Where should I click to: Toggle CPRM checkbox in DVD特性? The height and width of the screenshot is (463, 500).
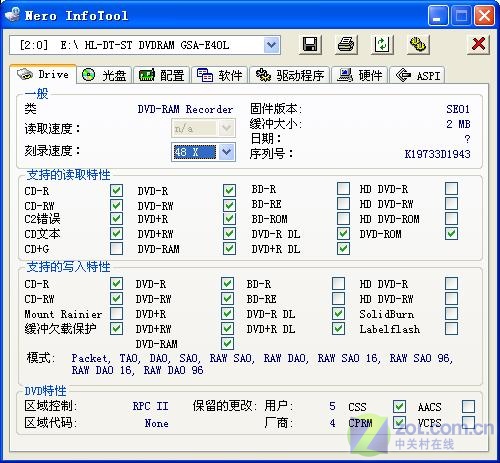399,422
